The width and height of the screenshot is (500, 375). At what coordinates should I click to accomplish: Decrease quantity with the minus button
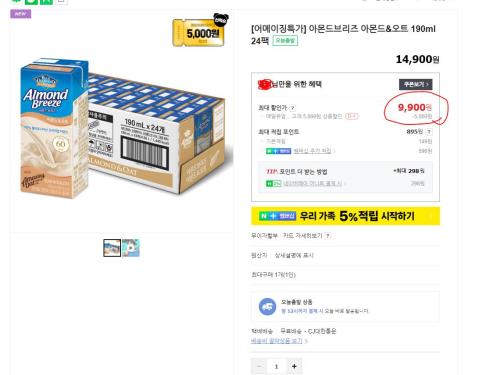(259, 366)
